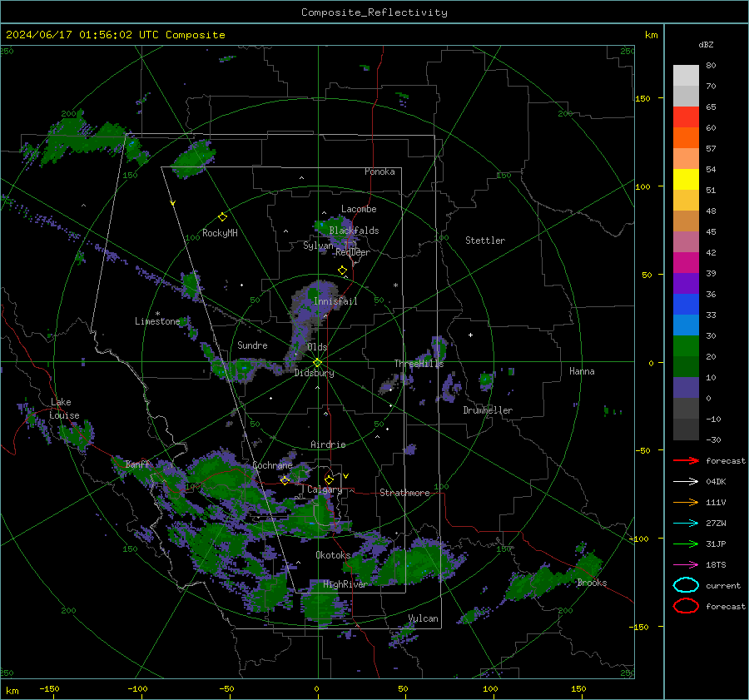Click the Drumheller town label
Screen dimensions: 749x700
point(488,410)
